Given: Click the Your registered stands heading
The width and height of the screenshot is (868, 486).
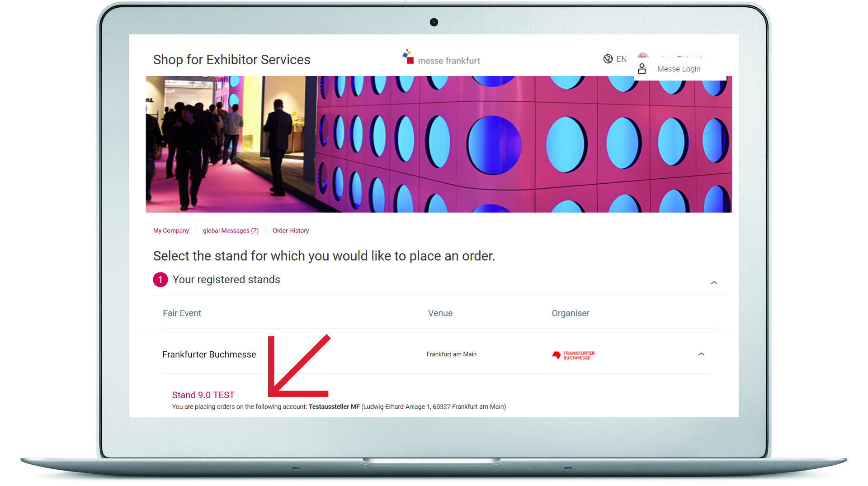Looking at the screenshot, I should pos(226,280).
